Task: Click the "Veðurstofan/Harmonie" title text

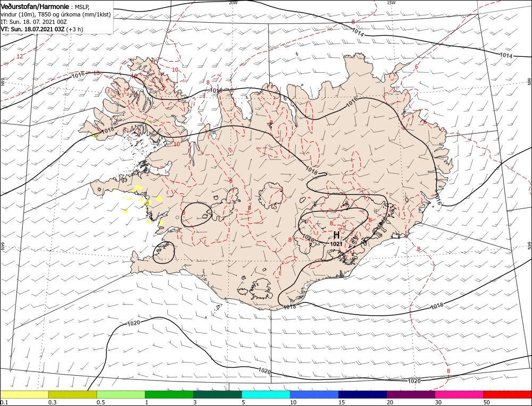Action: [35, 6]
